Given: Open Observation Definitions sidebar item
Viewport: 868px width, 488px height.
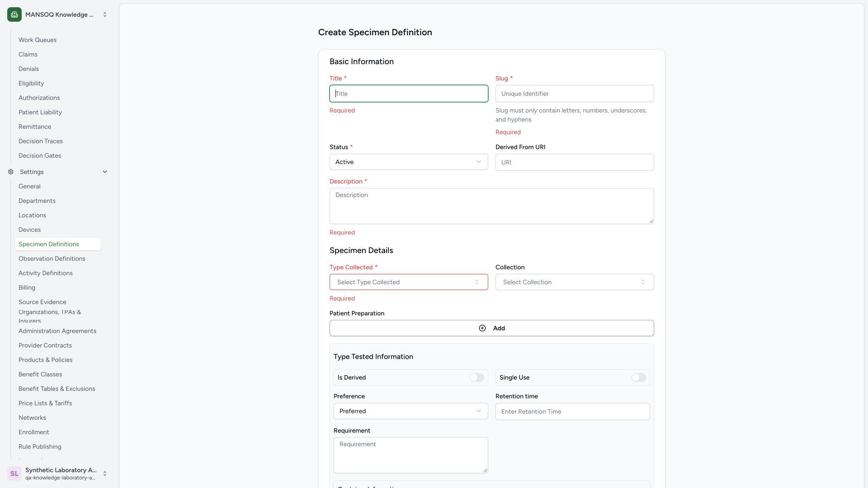Looking at the screenshot, I should [x=52, y=258].
